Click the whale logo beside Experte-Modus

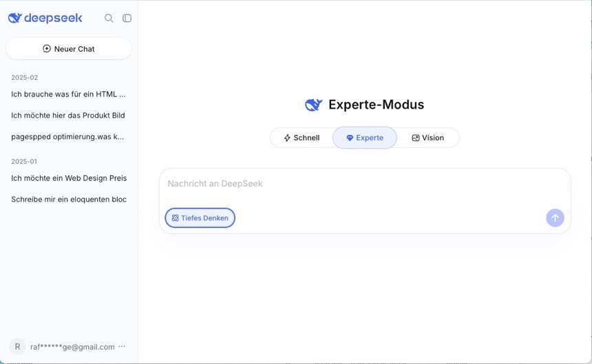coord(314,105)
